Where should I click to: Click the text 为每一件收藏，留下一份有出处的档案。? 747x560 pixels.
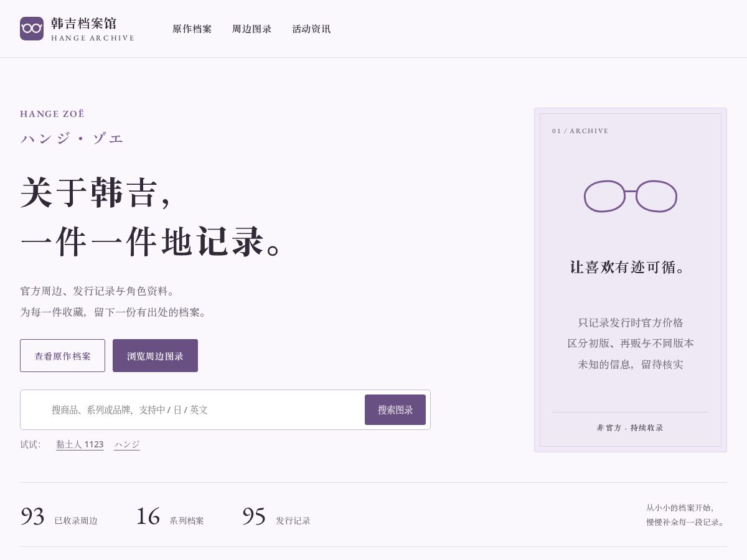click(113, 312)
